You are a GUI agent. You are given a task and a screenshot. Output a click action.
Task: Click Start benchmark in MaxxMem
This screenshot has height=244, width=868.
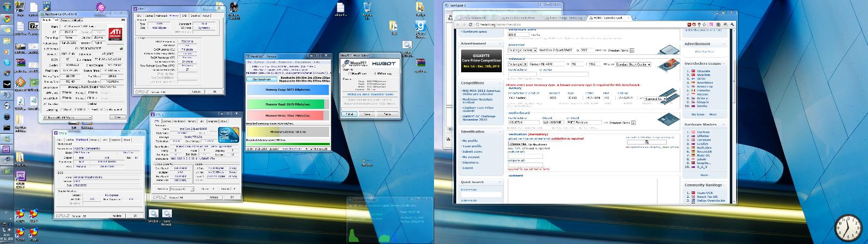(x=263, y=79)
